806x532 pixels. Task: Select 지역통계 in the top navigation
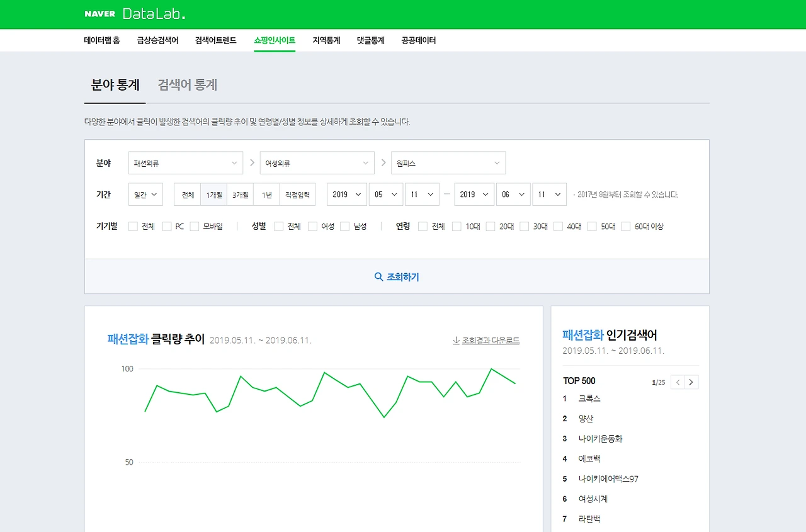[326, 40]
